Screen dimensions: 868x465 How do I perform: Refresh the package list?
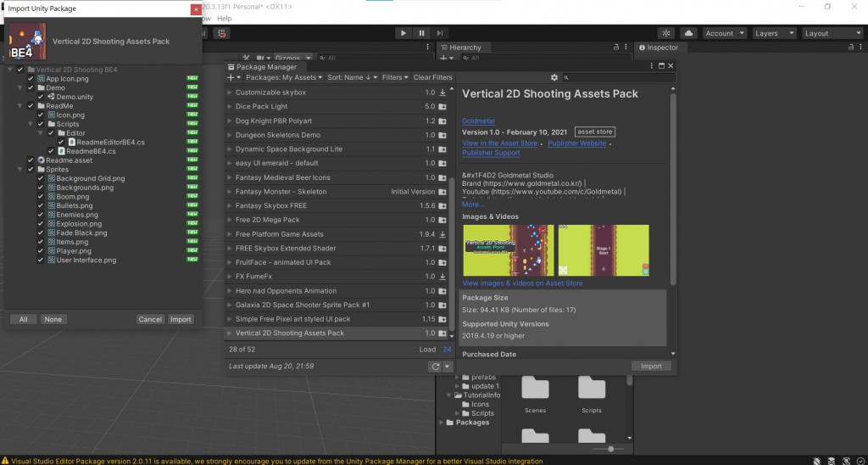(435, 367)
